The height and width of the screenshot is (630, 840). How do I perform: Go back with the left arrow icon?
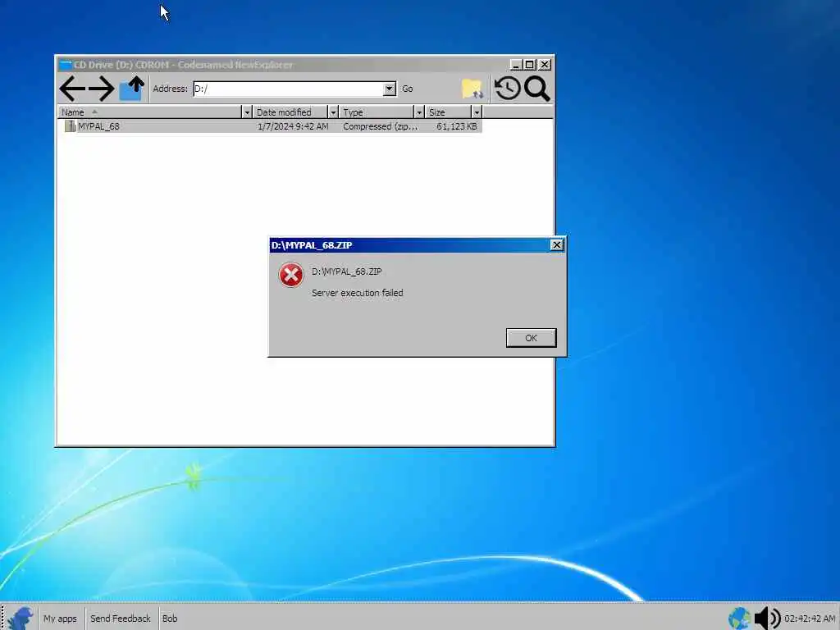point(72,89)
